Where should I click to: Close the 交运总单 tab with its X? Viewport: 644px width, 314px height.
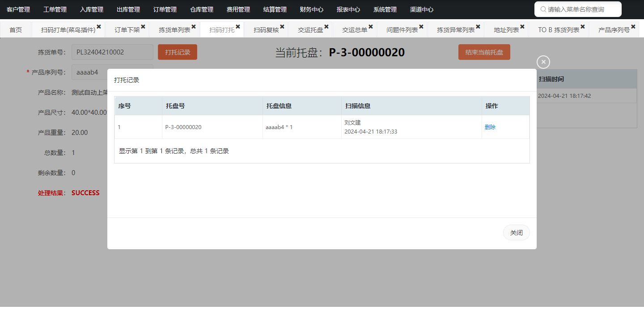[371, 27]
